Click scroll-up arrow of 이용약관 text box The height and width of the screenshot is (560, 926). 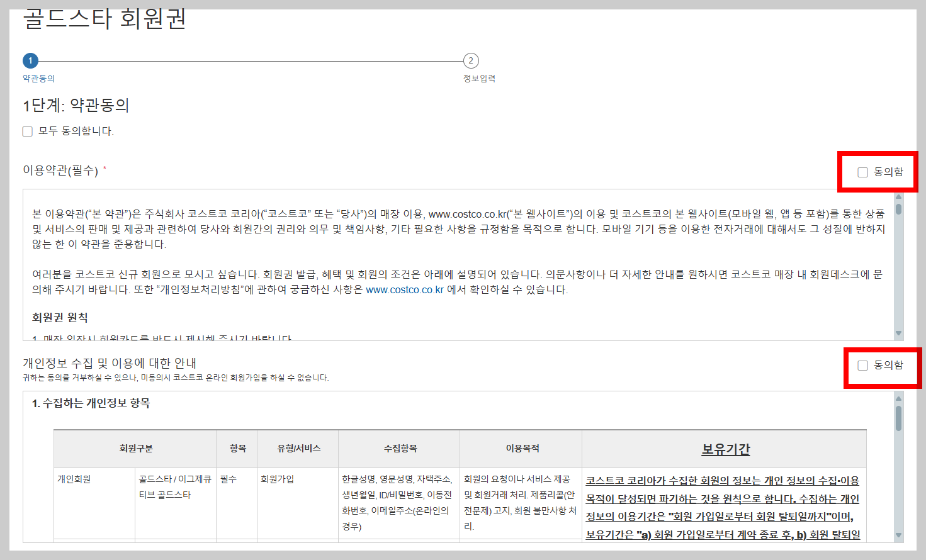pyautogui.click(x=899, y=196)
